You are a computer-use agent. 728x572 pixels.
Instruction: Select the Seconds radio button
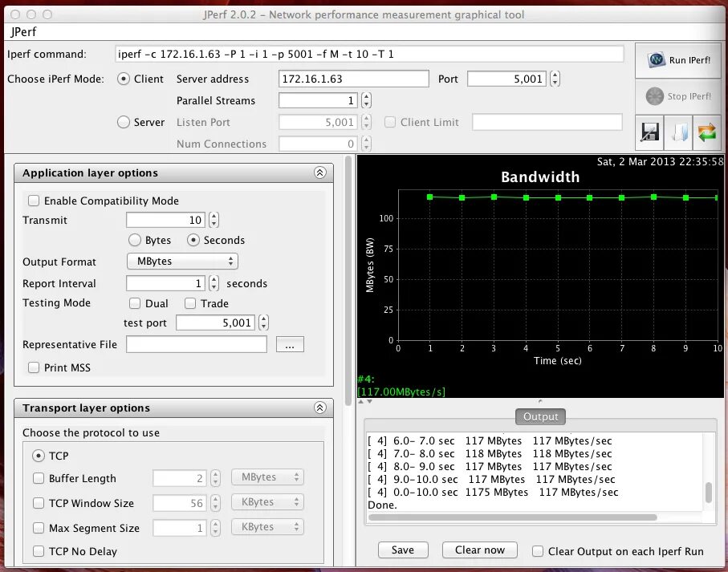coord(193,240)
